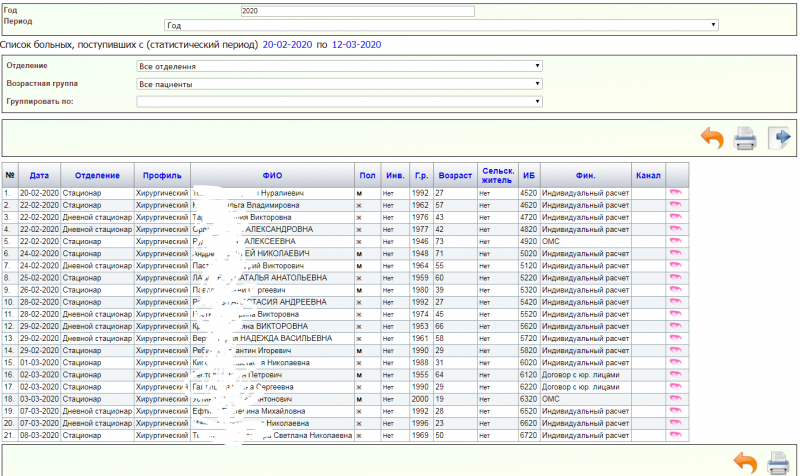Click the bottom orange back arrow icon
Screen dimensions: 800x476
click(x=745, y=462)
